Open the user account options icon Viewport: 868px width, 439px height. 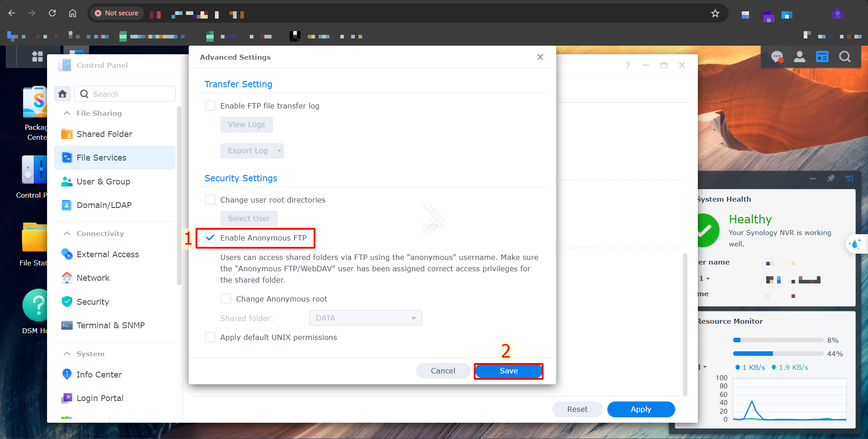coord(800,57)
